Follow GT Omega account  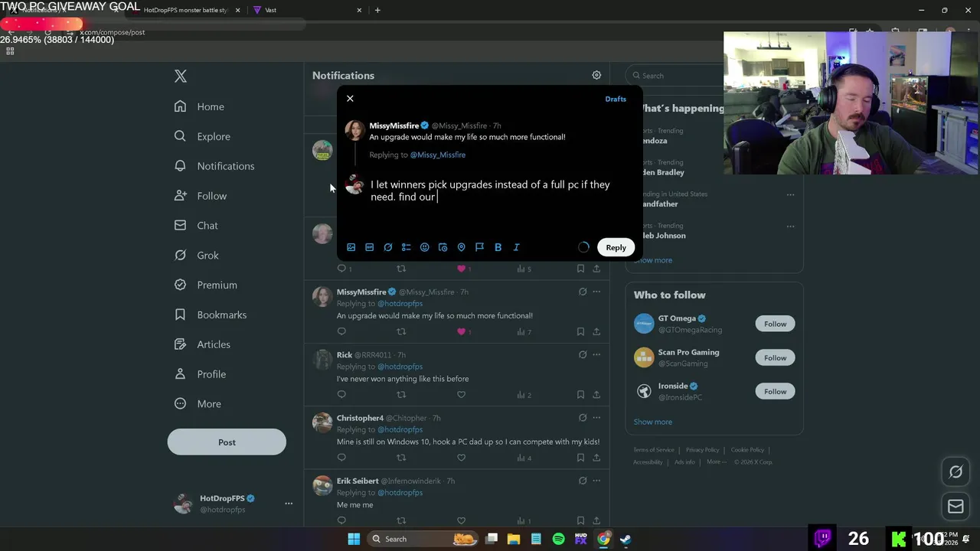pyautogui.click(x=775, y=324)
